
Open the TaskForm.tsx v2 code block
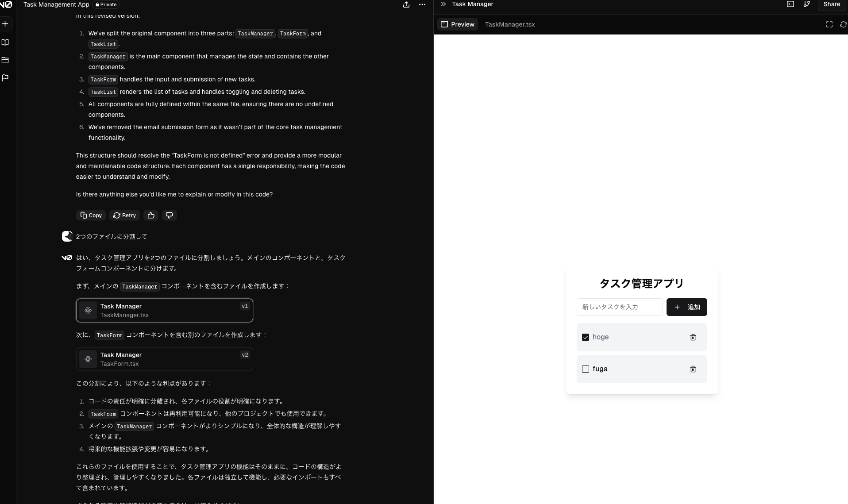click(x=165, y=359)
